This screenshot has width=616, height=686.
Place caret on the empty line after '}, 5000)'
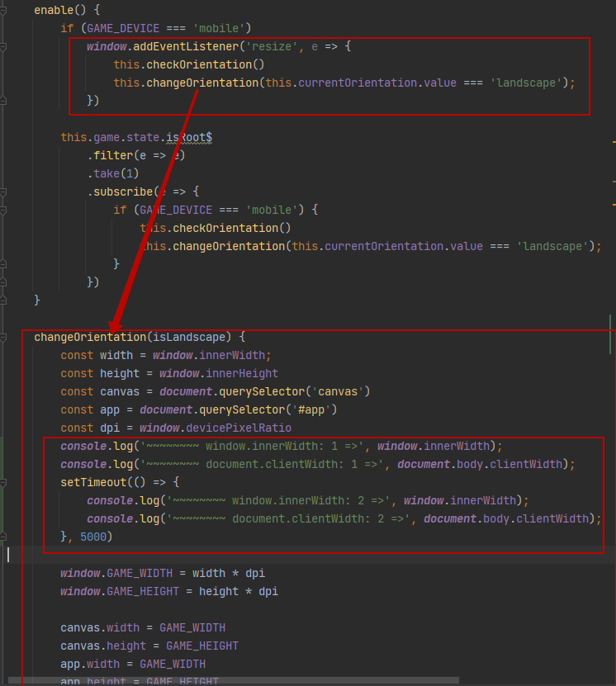click(306, 555)
